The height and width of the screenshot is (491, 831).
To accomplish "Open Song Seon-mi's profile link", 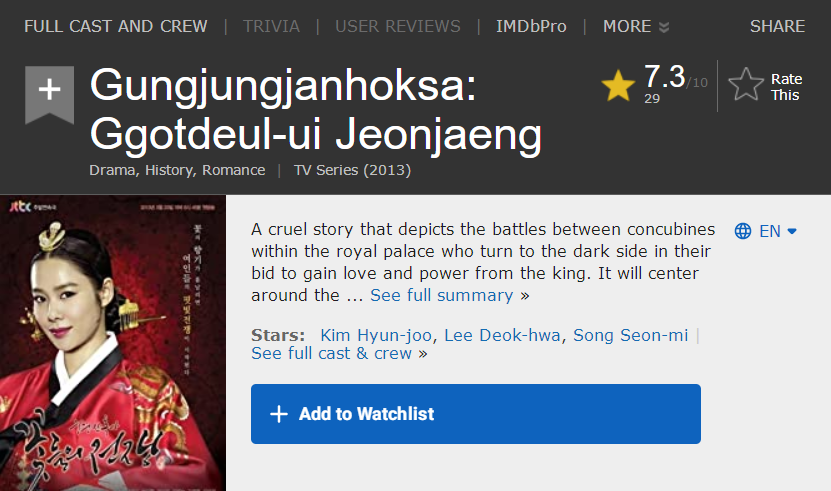I will (630, 335).
